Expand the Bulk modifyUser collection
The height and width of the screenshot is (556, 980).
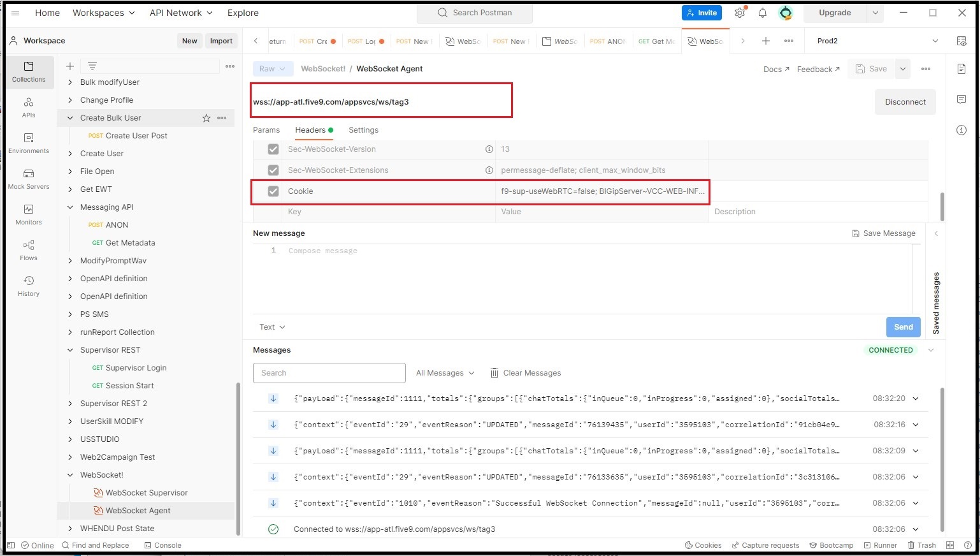70,82
